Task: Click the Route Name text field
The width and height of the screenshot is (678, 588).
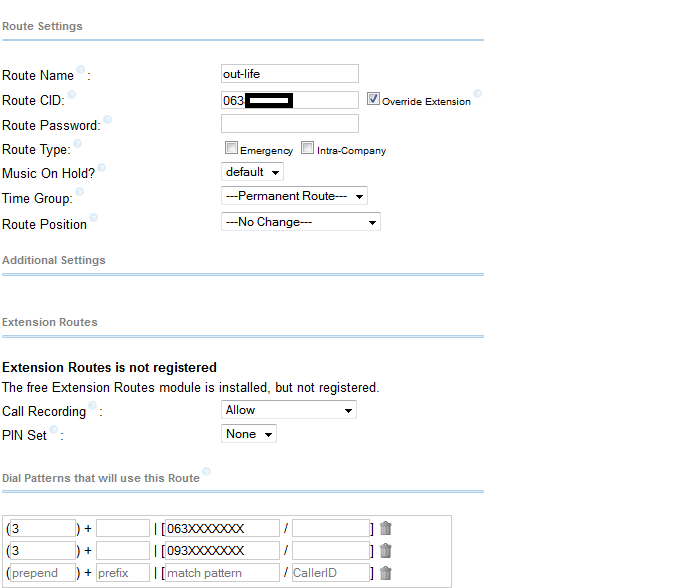Action: coord(289,73)
